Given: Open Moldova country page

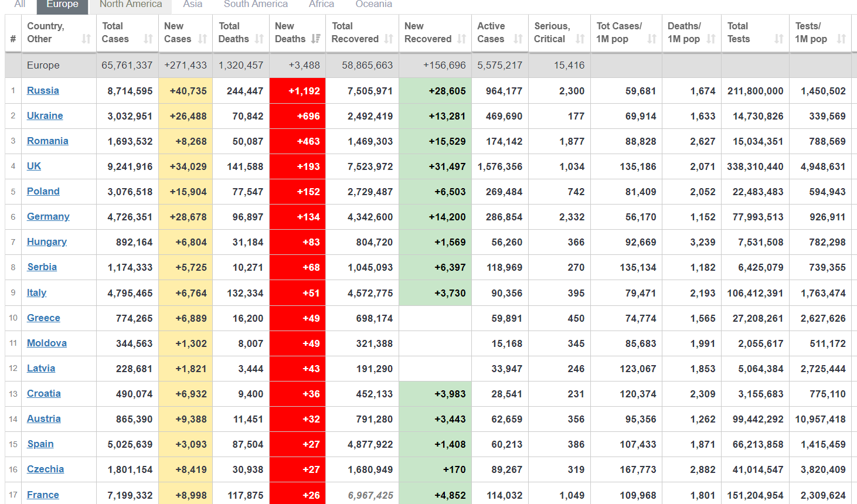Looking at the screenshot, I should (x=47, y=343).
